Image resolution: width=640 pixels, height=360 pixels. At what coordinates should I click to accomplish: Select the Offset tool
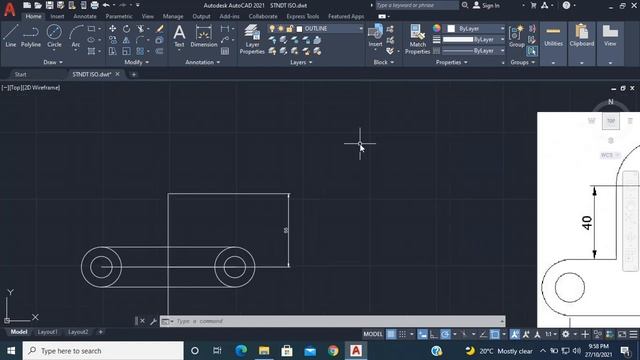160,51
